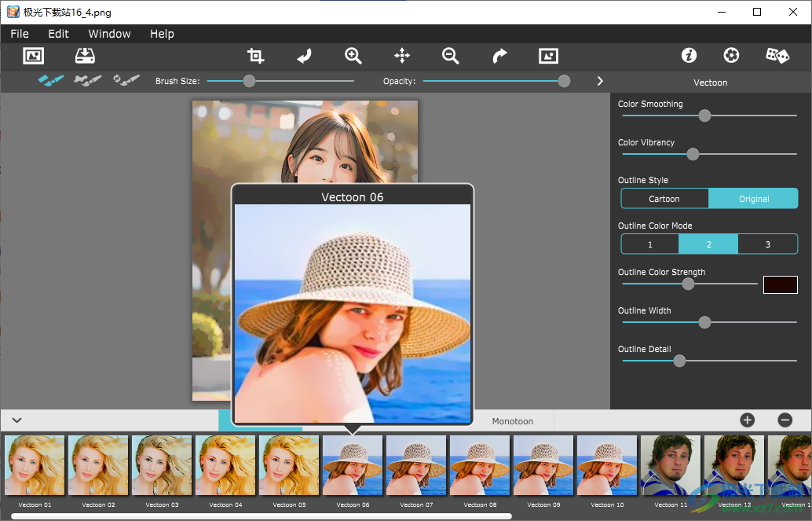
Task: Set Outline Style to Cartoon
Action: [x=664, y=199]
